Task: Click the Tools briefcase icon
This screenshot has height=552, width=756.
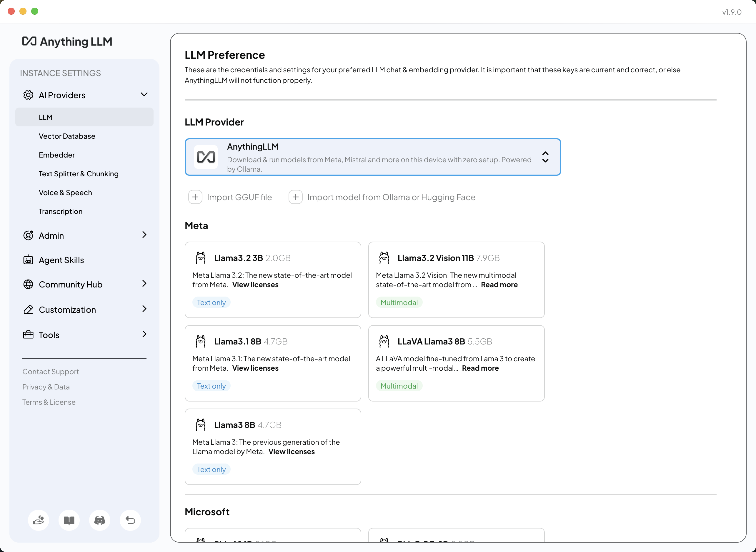Action: [28, 334]
